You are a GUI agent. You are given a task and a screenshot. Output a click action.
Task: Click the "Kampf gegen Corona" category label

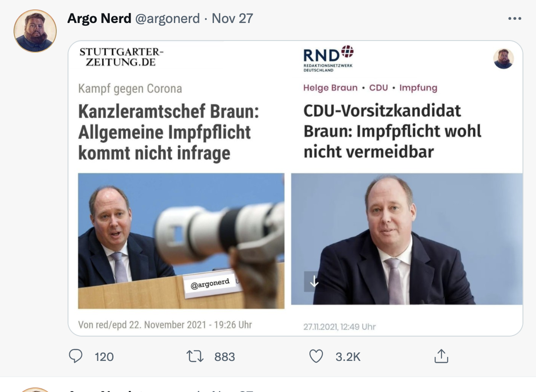click(x=130, y=88)
